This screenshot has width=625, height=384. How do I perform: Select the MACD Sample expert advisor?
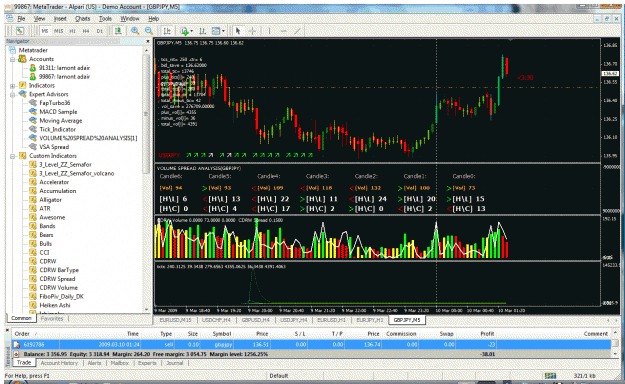pos(58,112)
